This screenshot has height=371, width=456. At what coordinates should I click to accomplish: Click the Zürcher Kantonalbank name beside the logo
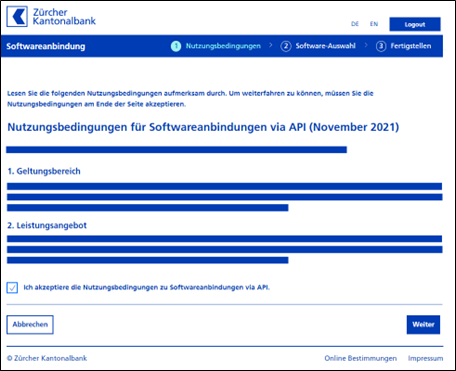click(x=64, y=17)
